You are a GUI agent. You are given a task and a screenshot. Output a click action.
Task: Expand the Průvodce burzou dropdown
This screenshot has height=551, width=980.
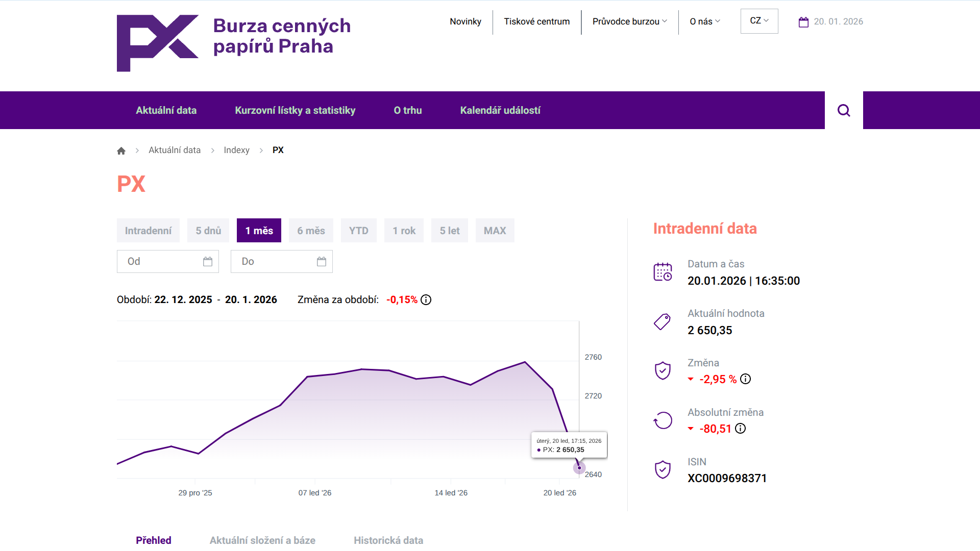tap(630, 21)
